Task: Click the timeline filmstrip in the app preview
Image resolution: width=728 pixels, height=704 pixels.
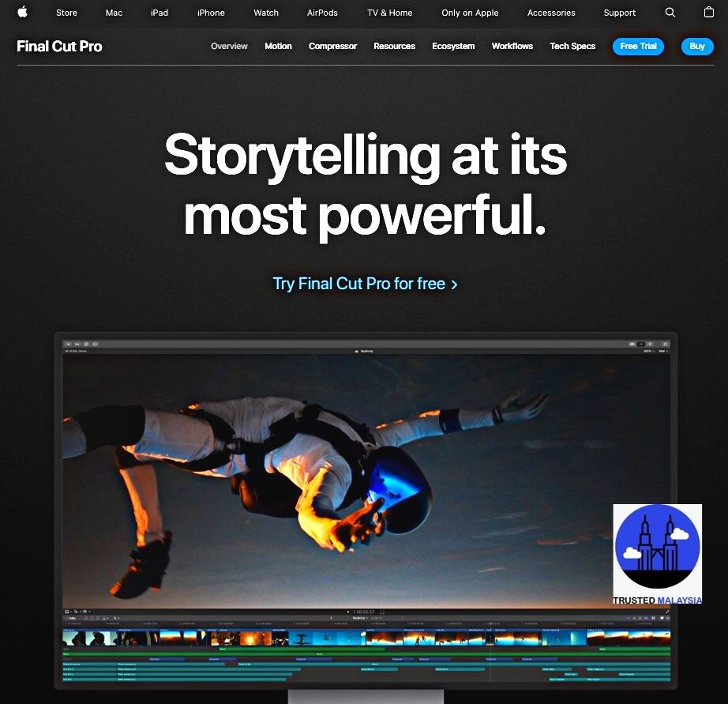Action: click(x=366, y=638)
